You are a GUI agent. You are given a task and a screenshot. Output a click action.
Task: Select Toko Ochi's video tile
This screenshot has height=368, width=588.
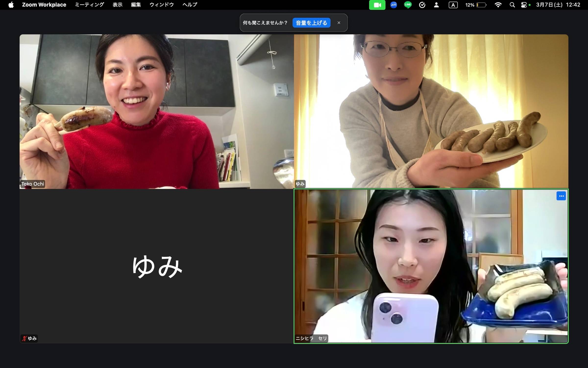157,112
